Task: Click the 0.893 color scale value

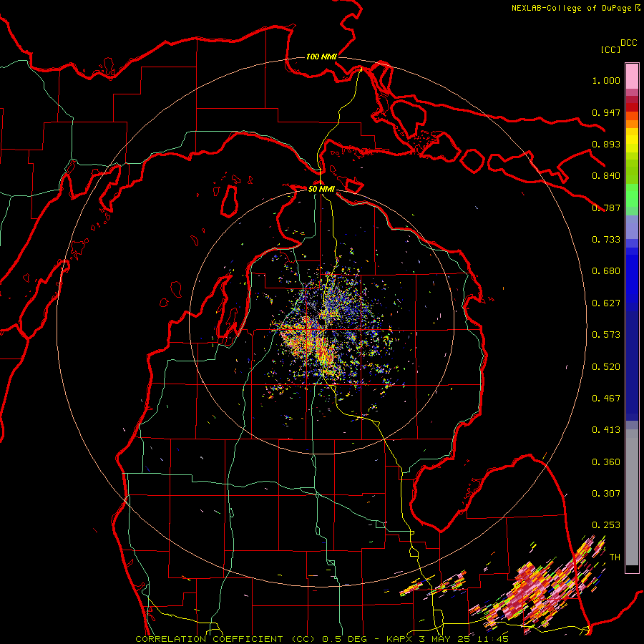Action: [606, 144]
